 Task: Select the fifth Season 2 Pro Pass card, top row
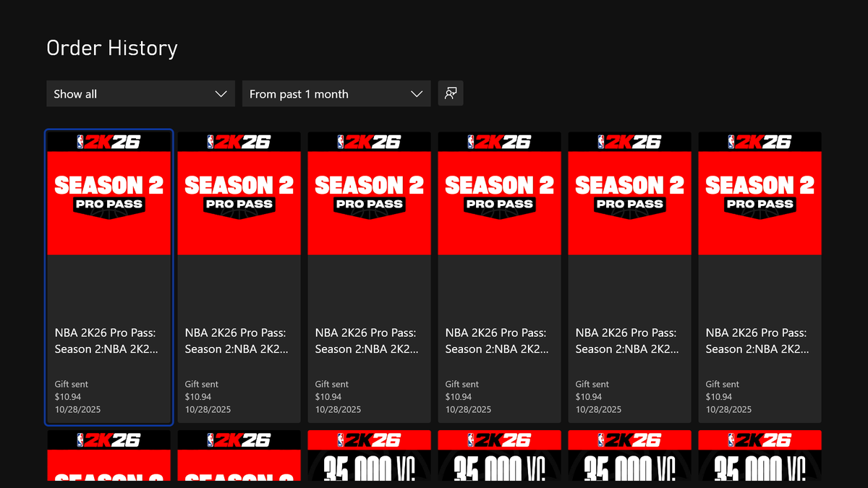click(x=630, y=278)
